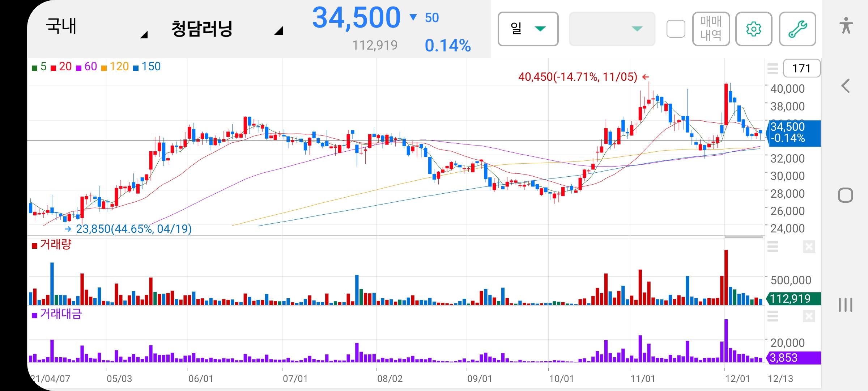This screenshot has height=391, width=868.
Task: Close the 거래대금 panel
Action: point(809,316)
